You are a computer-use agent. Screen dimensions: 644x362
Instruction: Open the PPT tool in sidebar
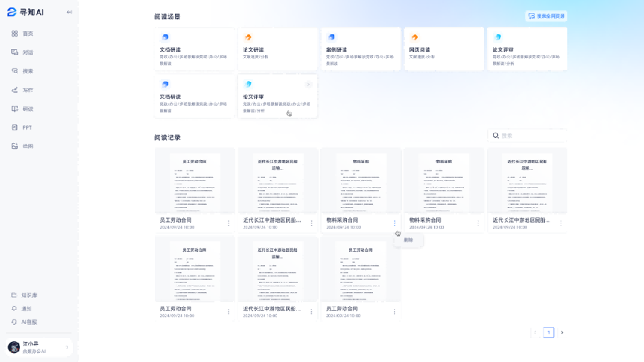(x=28, y=127)
